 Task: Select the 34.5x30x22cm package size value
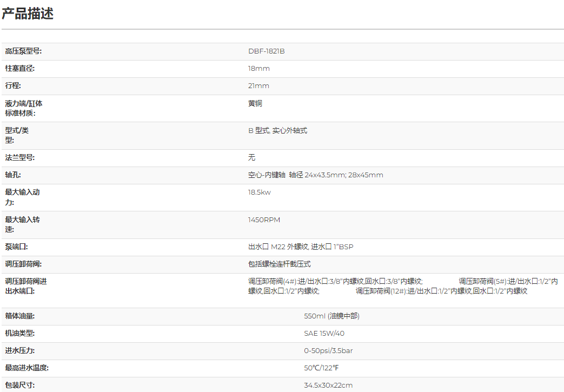[328, 386]
